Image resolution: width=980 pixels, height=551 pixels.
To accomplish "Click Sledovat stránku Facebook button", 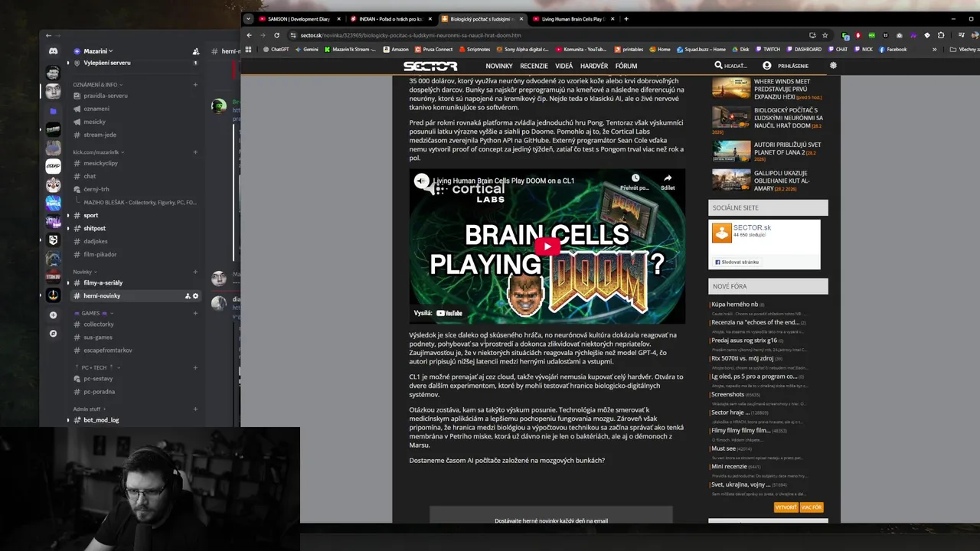I will point(737,262).
